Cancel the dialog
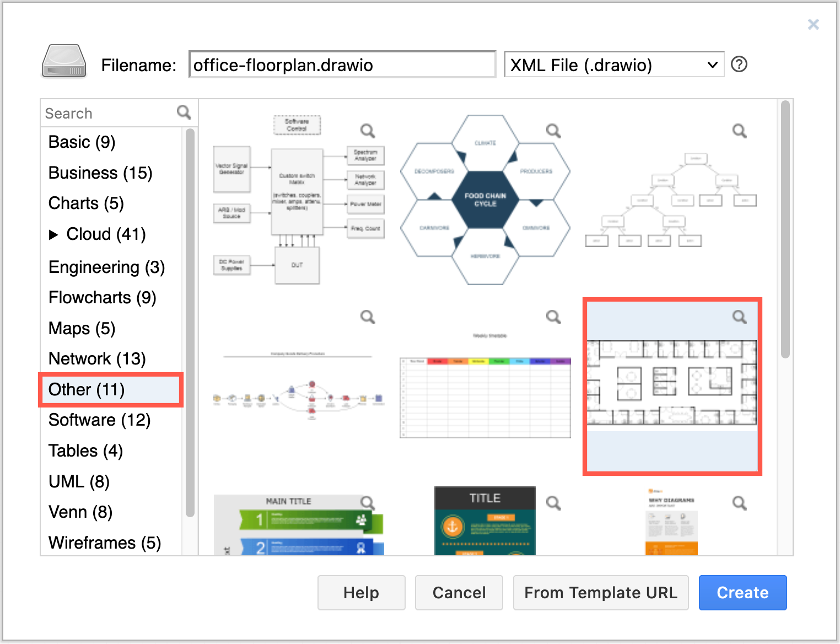 [459, 593]
